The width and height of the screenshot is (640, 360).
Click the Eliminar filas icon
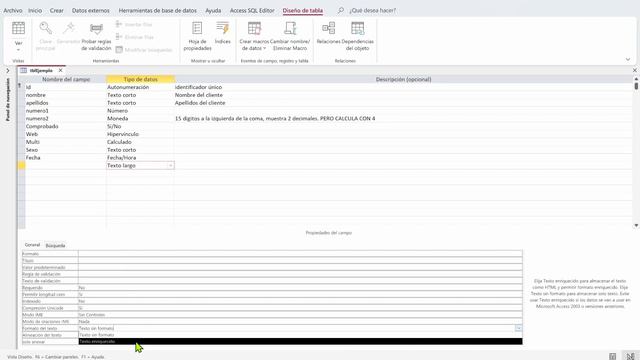(119, 37)
